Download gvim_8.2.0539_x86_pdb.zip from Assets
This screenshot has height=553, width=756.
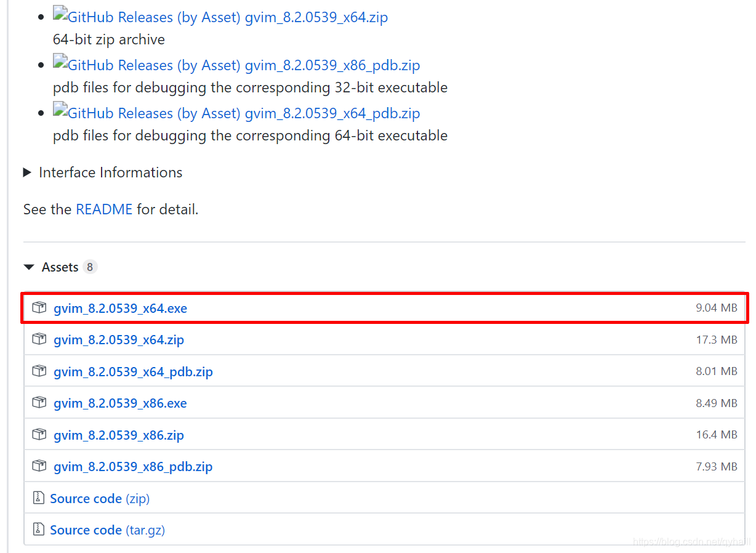[133, 467]
